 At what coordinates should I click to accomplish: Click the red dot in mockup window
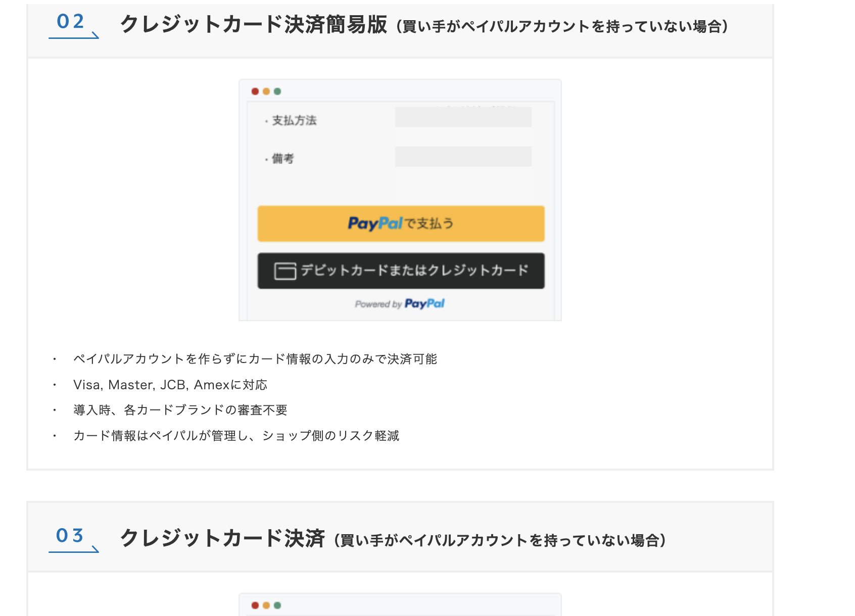[255, 91]
